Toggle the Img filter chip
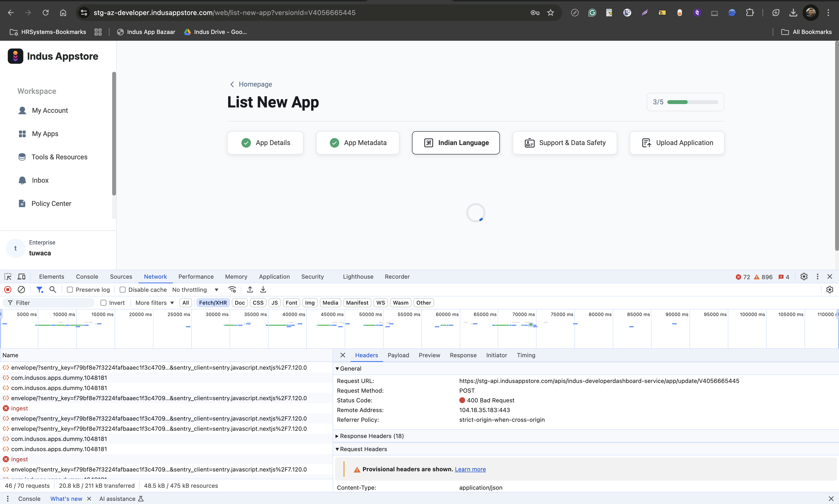 click(310, 303)
